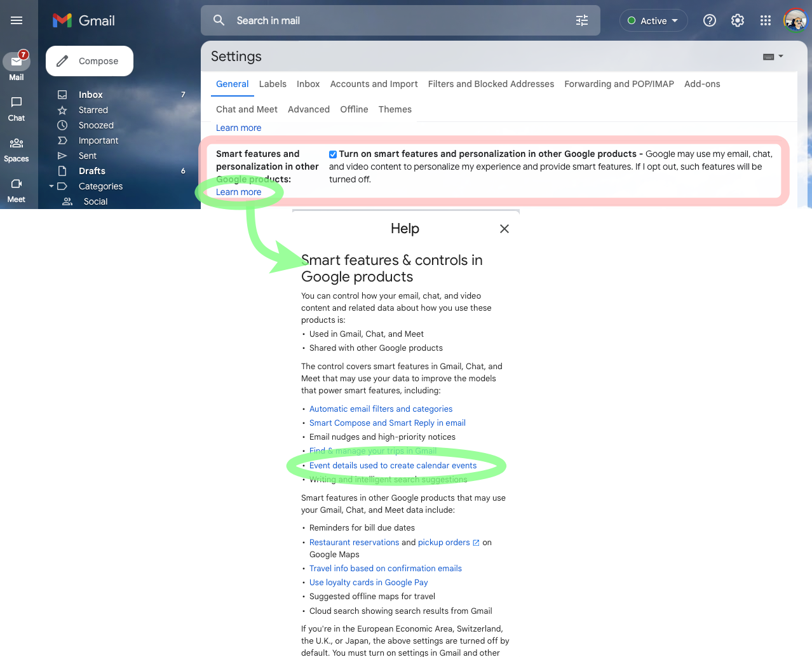Open the Add-ons tab
This screenshot has height=657, width=812.
point(702,84)
